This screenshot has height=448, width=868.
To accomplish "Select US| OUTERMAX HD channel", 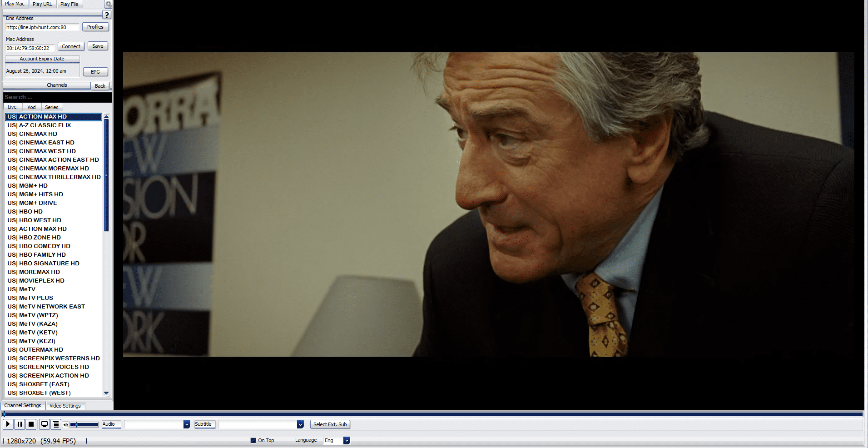I will [54, 350].
